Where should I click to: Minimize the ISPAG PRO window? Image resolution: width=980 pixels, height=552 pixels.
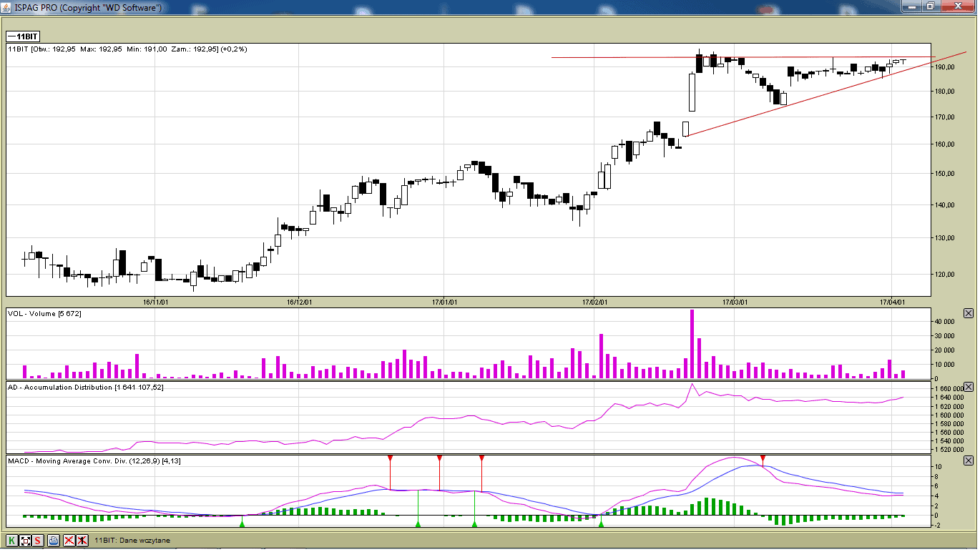[911, 6]
